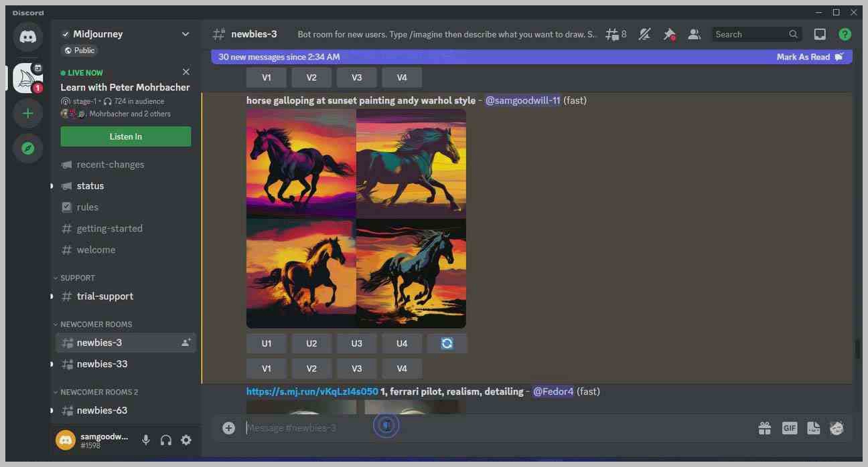The height and width of the screenshot is (467, 868).
Task: Collapse NEWCOMER ROOMS category
Action: coord(96,324)
